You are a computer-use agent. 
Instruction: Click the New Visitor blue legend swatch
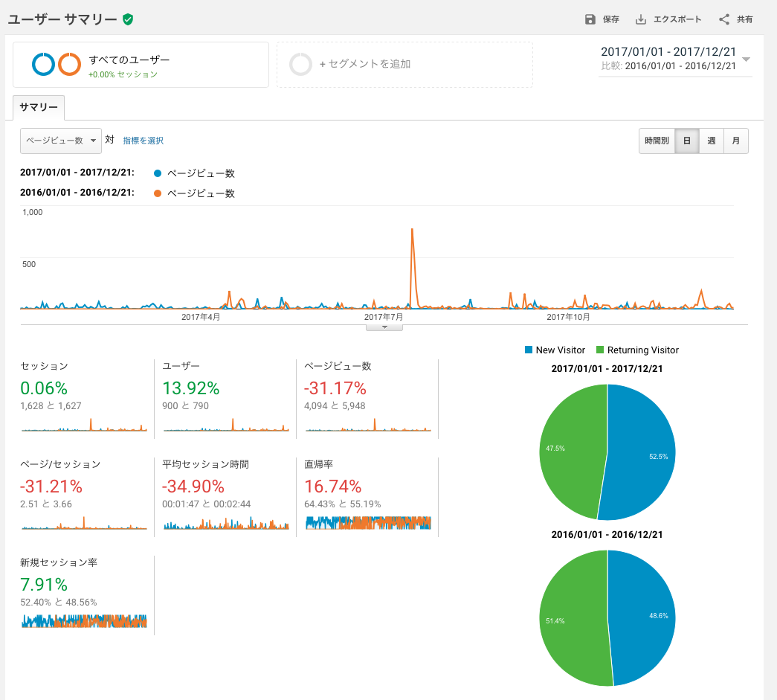[x=529, y=350]
